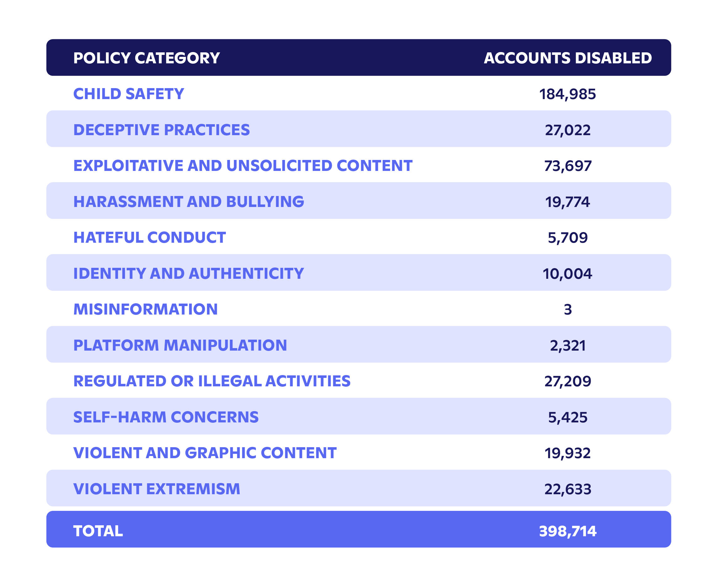
Task: Select REGULATED OR ILLEGAL ACTIVITIES label
Action: coord(212,381)
